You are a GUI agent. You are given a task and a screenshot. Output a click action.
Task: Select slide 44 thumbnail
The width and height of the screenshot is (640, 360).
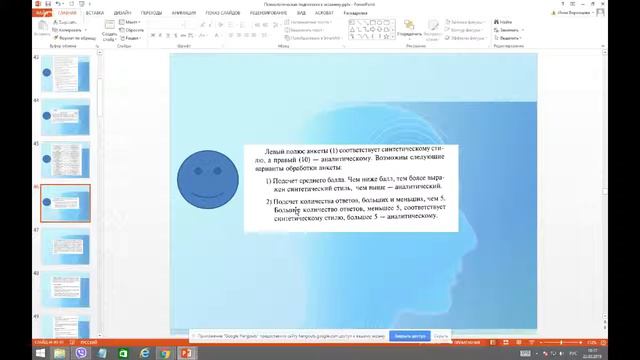[65, 117]
